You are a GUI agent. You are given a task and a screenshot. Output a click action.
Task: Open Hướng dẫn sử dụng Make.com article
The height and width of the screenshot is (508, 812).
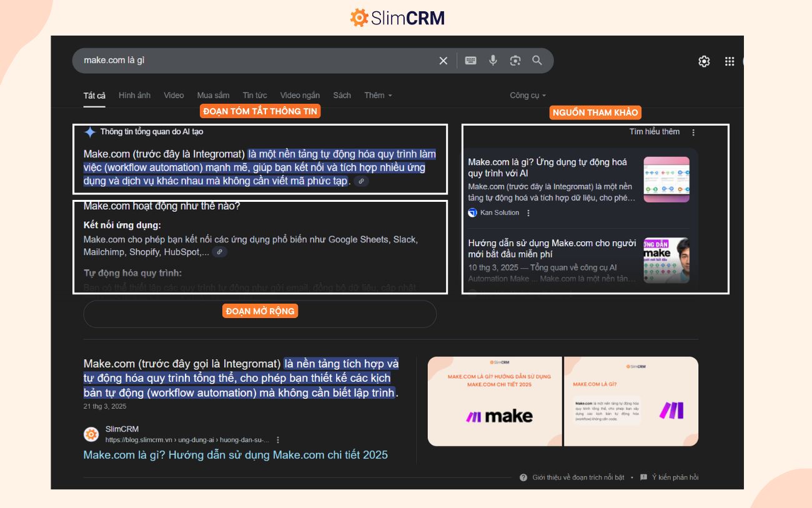(552, 249)
